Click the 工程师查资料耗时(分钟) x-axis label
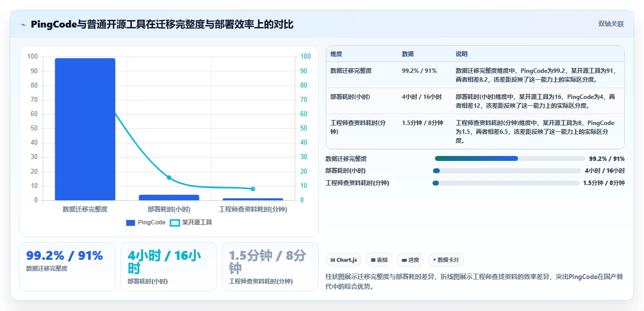Image resolution: width=644 pixels, height=311 pixels. [253, 209]
